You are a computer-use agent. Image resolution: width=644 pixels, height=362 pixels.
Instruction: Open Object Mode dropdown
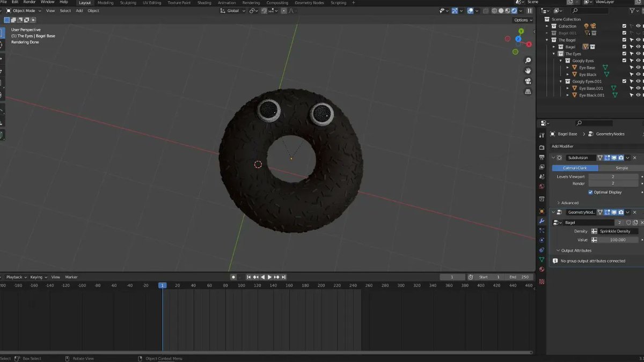24,11
